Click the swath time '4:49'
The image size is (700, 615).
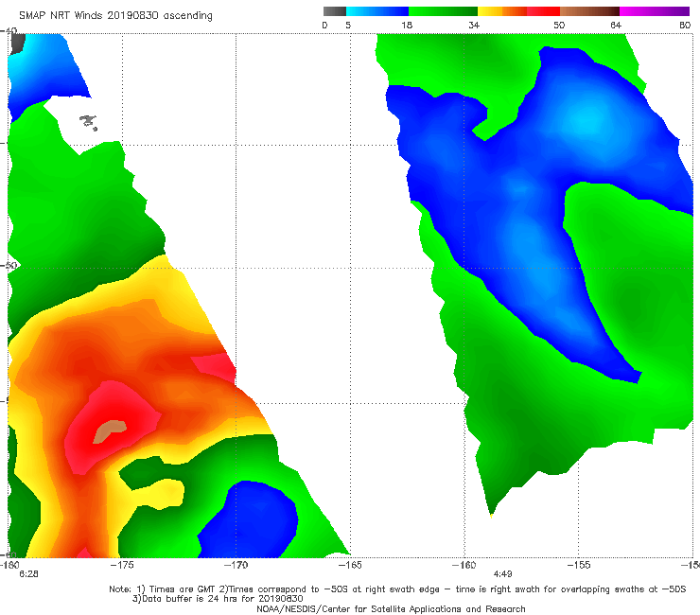502,574
